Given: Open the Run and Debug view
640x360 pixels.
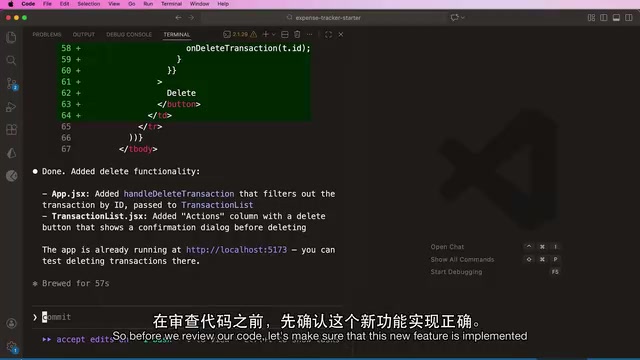Looking at the screenshot, I should 11,107.
